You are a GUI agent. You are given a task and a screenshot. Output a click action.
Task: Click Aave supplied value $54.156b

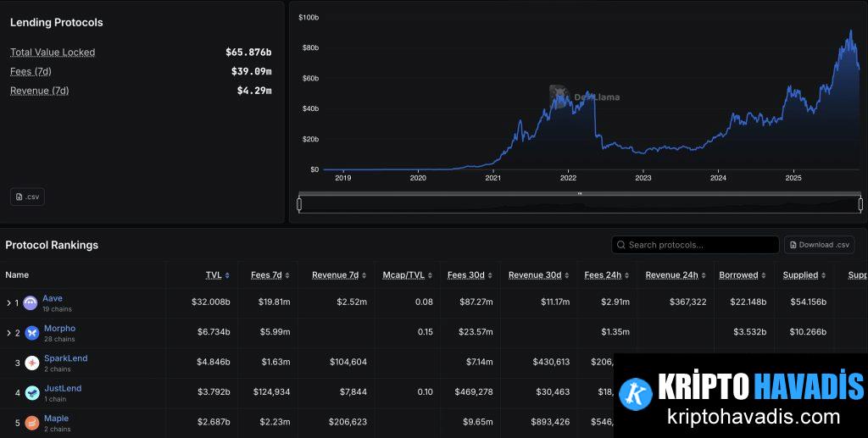click(x=808, y=302)
